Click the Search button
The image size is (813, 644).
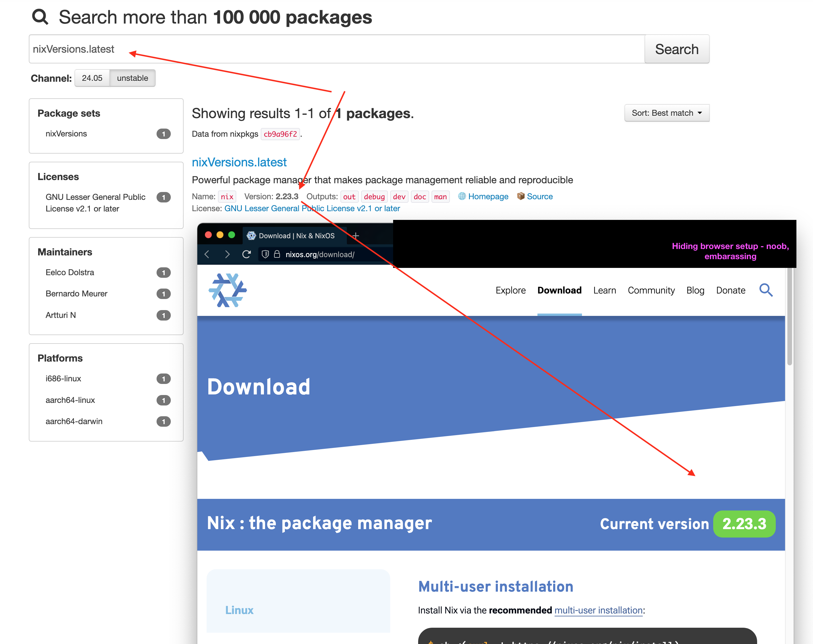point(677,49)
